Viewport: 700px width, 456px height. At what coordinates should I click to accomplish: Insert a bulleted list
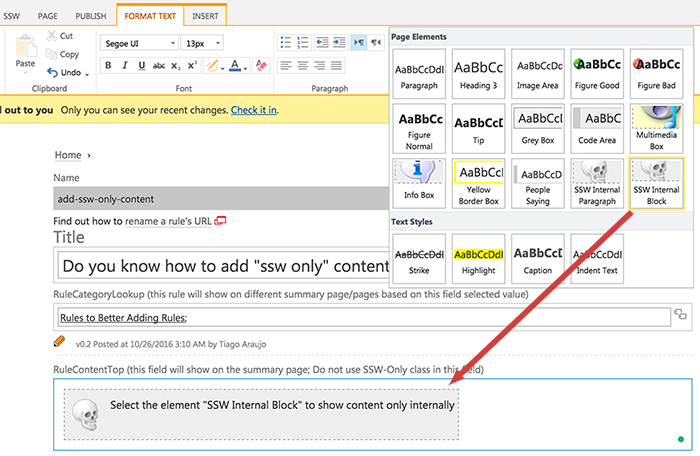[287, 43]
